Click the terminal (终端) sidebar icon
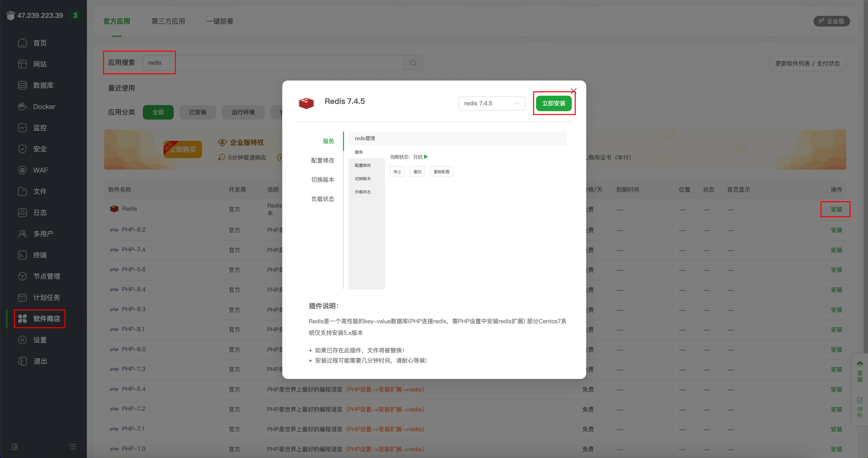 (x=22, y=255)
